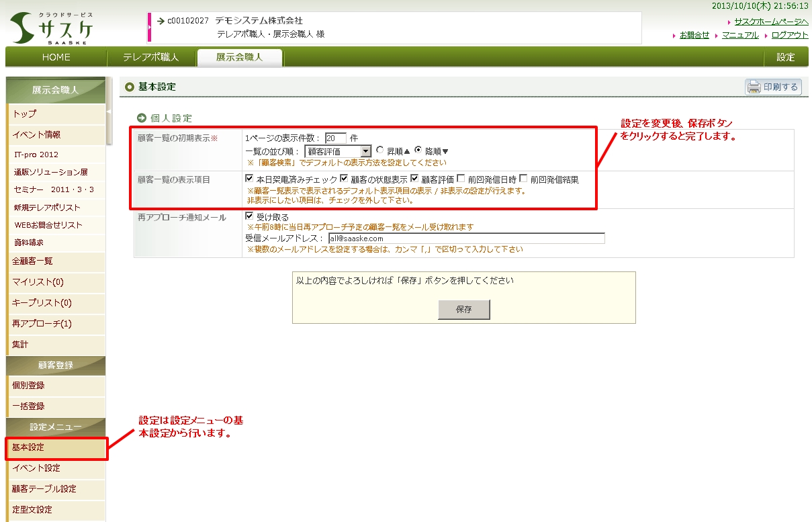The width and height of the screenshot is (812, 522).
Task: Open イベント情報 in sidebar
Action: (56, 135)
